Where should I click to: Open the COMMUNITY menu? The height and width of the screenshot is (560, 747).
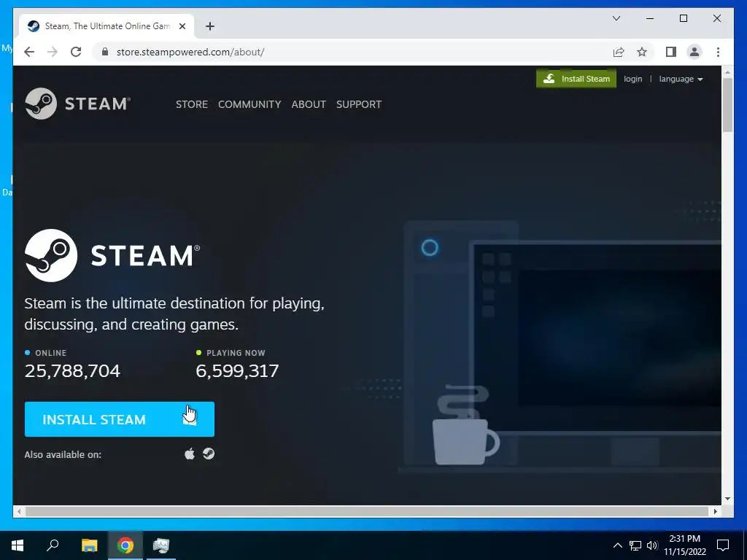(x=249, y=104)
